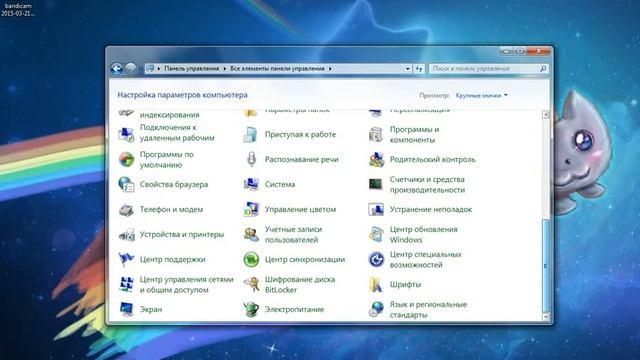Click the scrollbar down arrow
Image resolution: width=640 pixels, height=360 pixels.
pyautogui.click(x=546, y=316)
